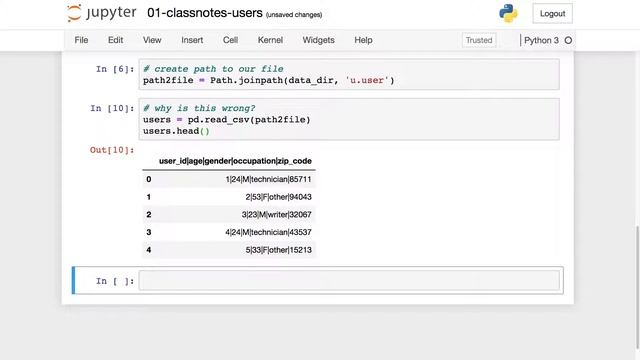Click the Out[10] output prompt
The height and width of the screenshot is (360, 640).
click(x=112, y=150)
